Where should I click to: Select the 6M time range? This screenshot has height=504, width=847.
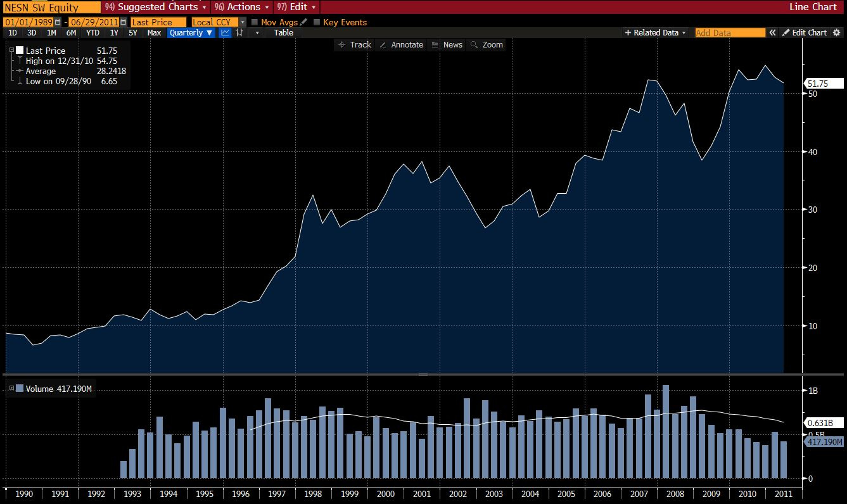[x=71, y=33]
